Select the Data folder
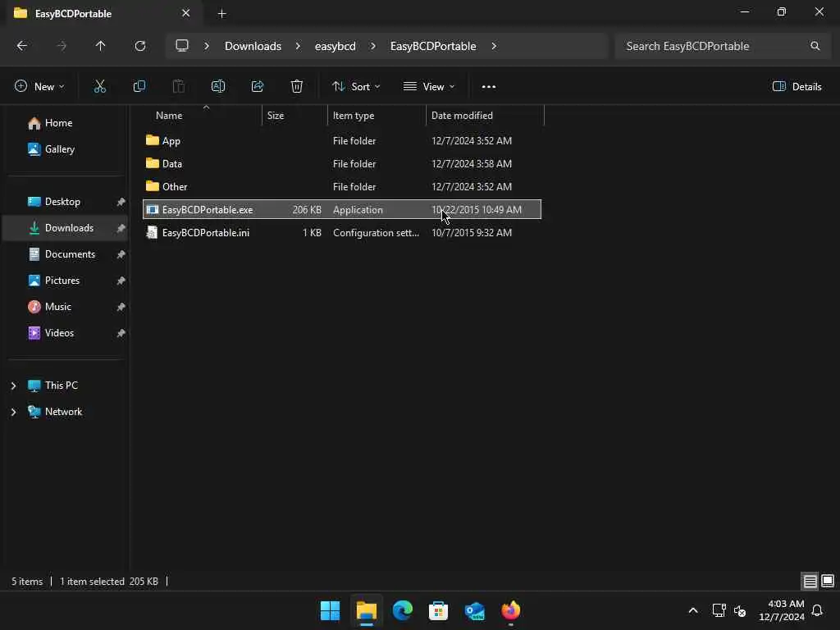 [x=342, y=164]
